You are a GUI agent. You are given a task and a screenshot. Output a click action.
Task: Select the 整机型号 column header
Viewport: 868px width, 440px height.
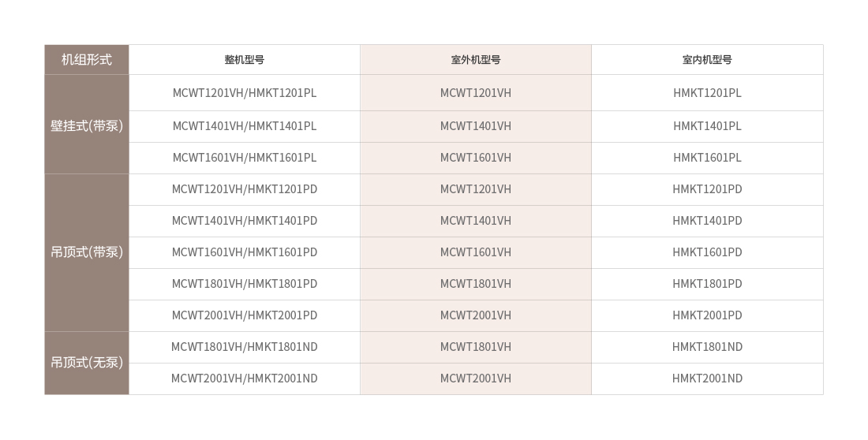(244, 60)
